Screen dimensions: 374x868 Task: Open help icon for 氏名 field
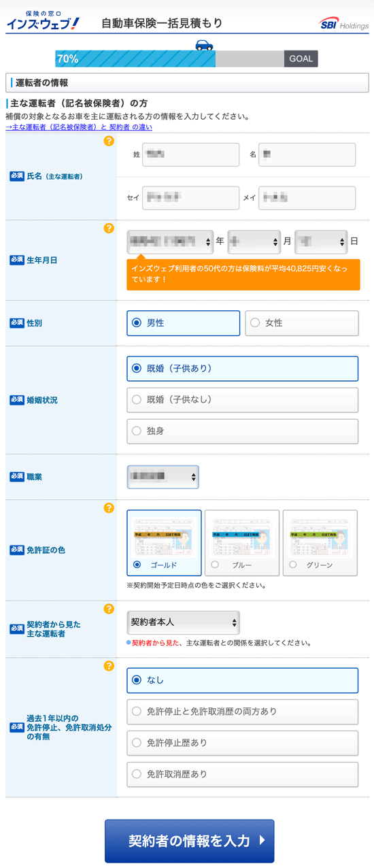(109, 141)
